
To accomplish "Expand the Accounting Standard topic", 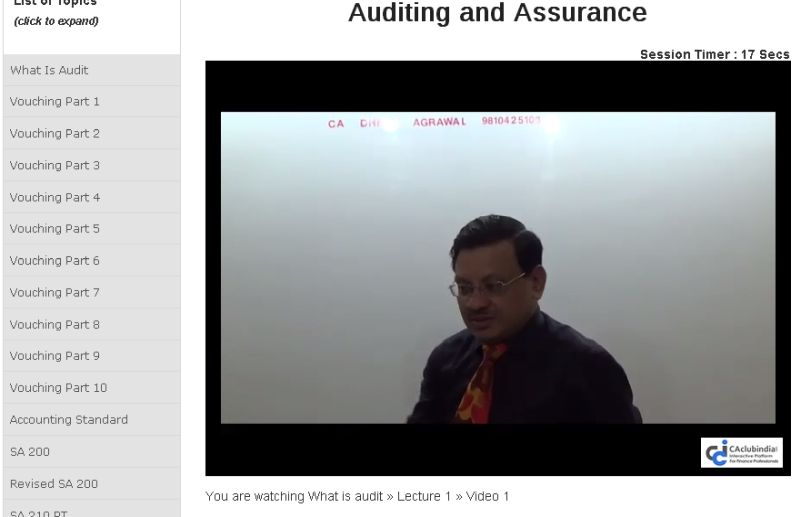I will pyautogui.click(x=92, y=420).
